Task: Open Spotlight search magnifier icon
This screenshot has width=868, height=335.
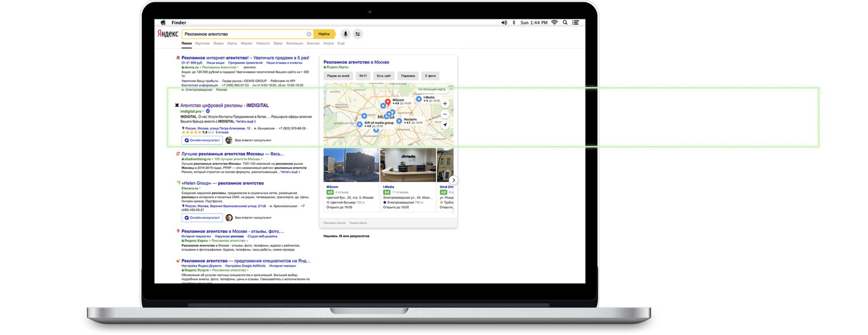Action: coord(565,23)
